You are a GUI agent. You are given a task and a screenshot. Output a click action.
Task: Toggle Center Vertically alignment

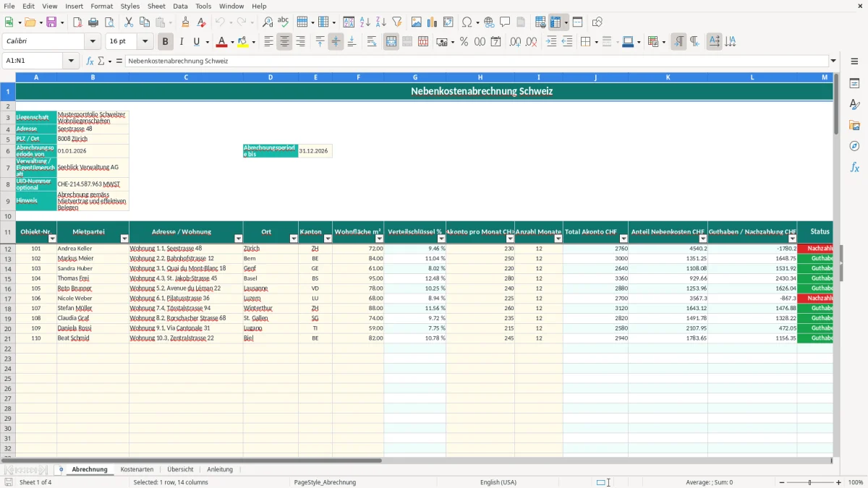pyautogui.click(x=336, y=42)
